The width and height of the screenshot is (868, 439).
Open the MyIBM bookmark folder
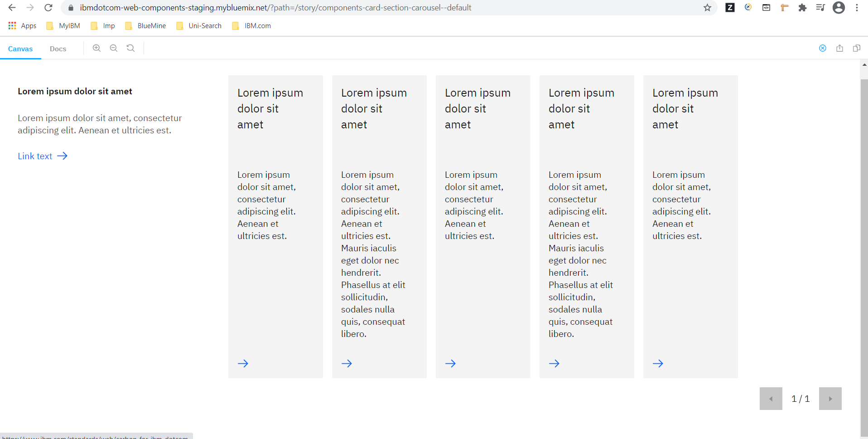[x=63, y=26]
